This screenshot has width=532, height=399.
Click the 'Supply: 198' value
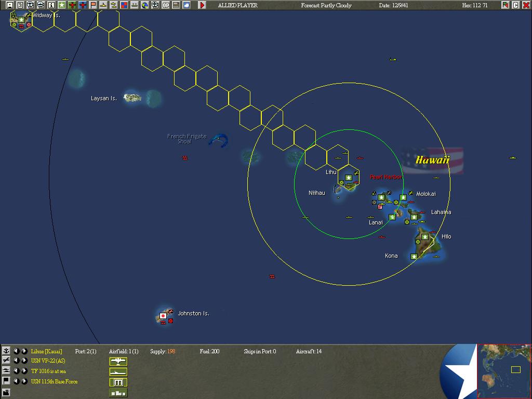(x=163, y=351)
